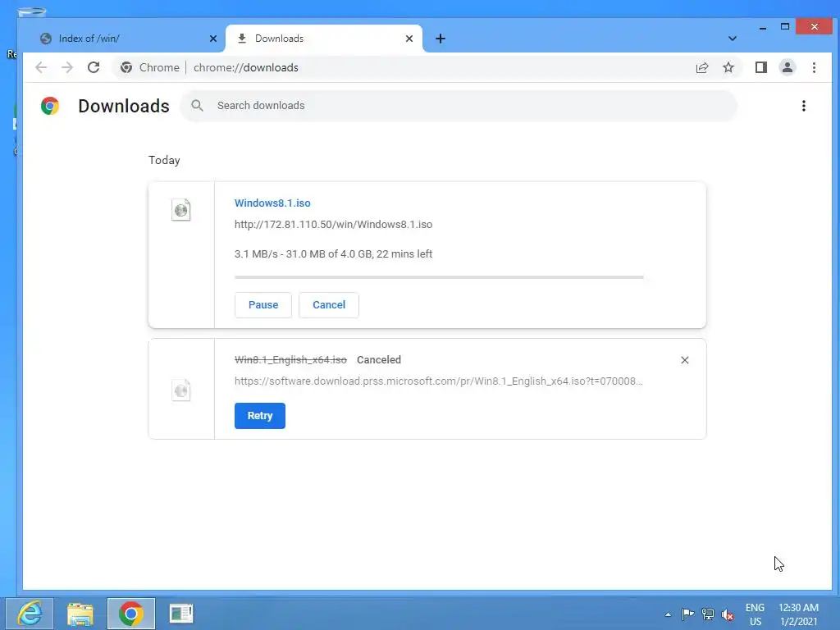Open File Explorer from the taskbar
Image resolution: width=840 pixels, height=630 pixels.
point(80,614)
